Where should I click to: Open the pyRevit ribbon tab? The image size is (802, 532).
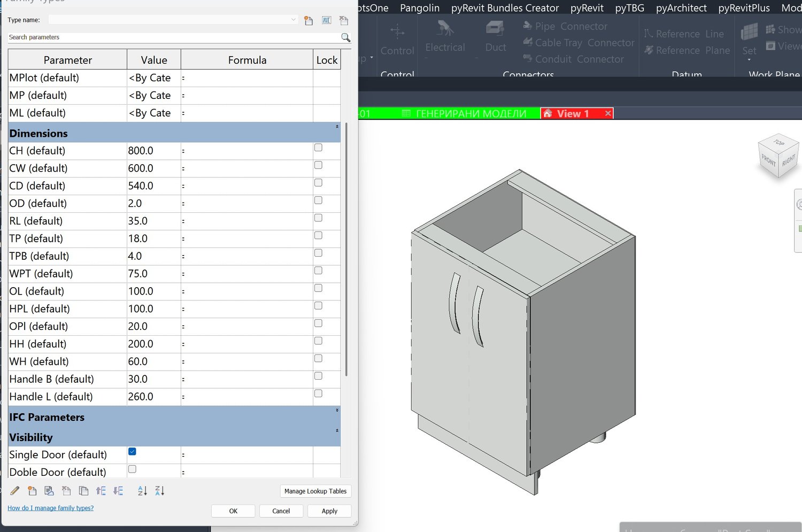pos(587,8)
